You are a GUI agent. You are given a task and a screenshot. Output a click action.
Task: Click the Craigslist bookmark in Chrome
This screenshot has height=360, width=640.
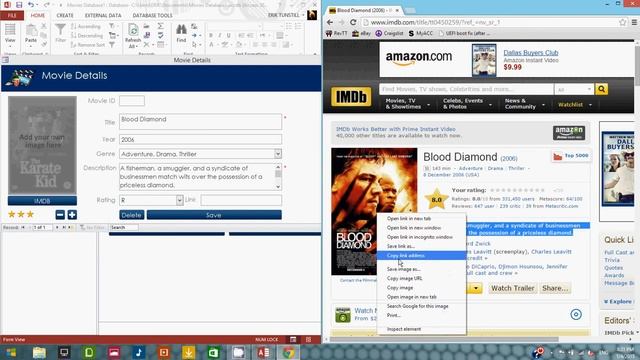click(389, 33)
